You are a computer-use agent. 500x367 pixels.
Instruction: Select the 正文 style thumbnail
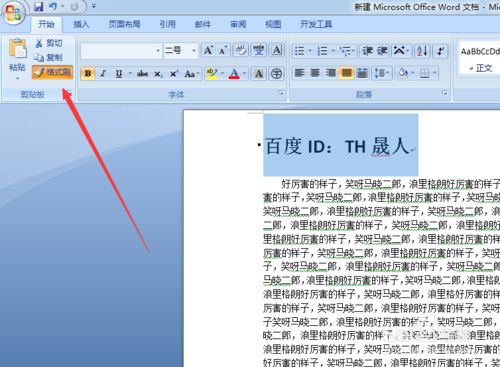point(480,58)
